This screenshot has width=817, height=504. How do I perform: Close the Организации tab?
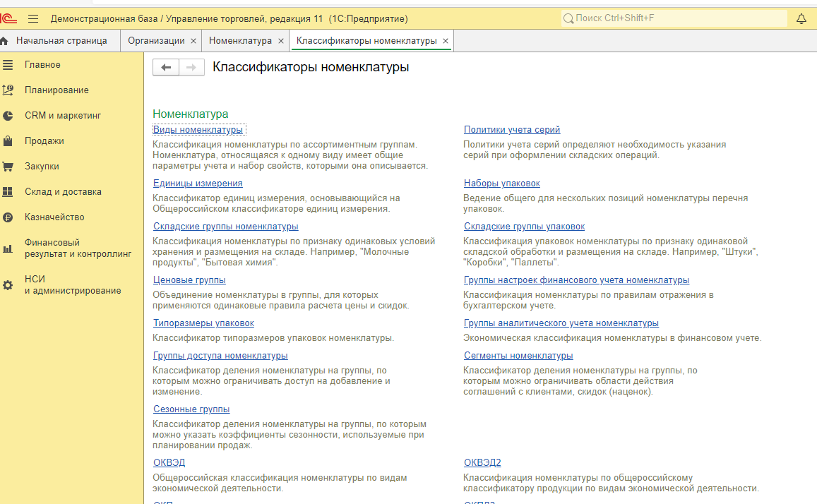coord(193,41)
